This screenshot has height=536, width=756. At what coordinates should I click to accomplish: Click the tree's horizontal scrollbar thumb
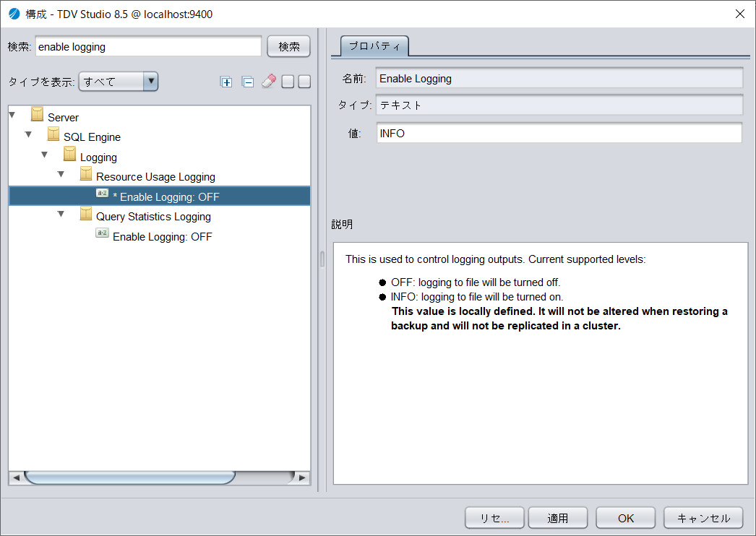(129, 477)
